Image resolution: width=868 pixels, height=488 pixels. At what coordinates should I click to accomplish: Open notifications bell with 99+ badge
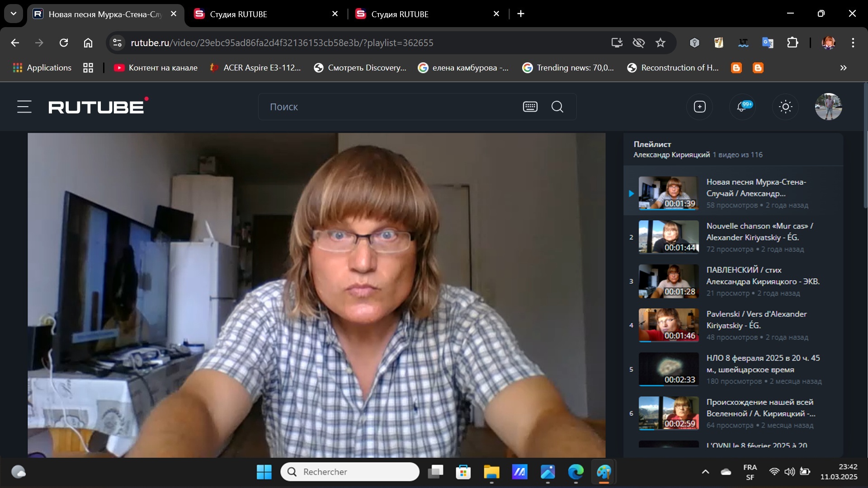pyautogui.click(x=742, y=107)
